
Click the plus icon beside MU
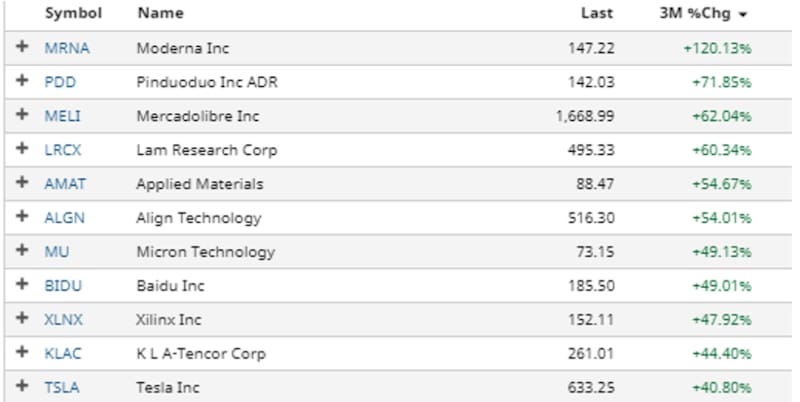pos(23,252)
